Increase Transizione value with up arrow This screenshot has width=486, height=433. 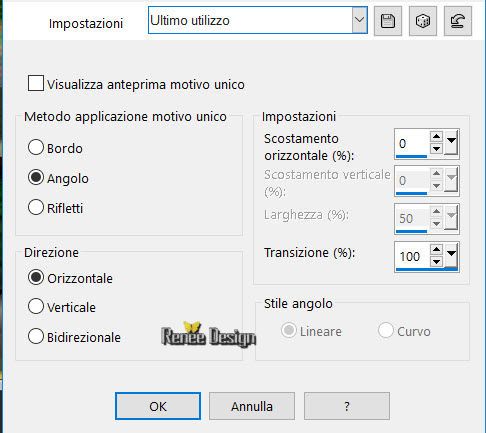tap(436, 249)
